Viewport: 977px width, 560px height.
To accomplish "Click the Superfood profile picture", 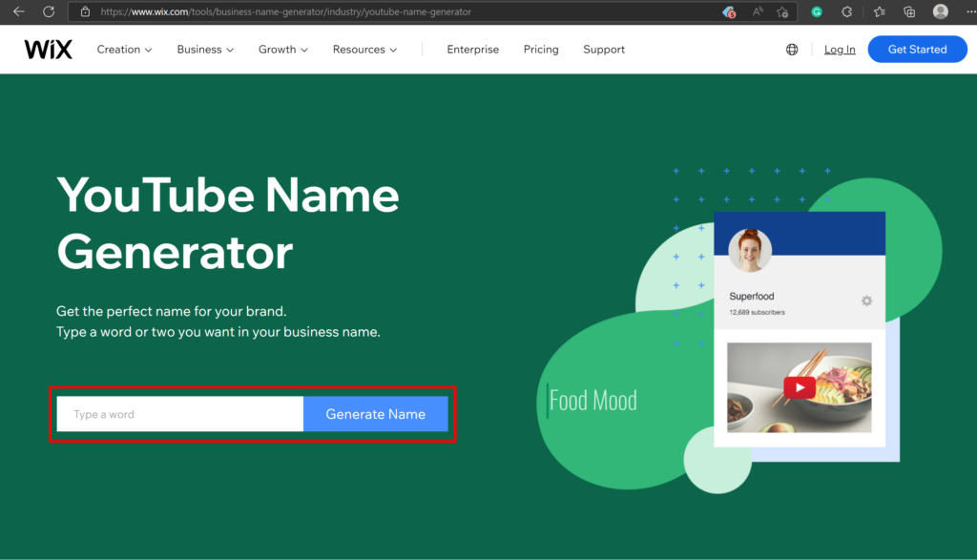I will (750, 250).
